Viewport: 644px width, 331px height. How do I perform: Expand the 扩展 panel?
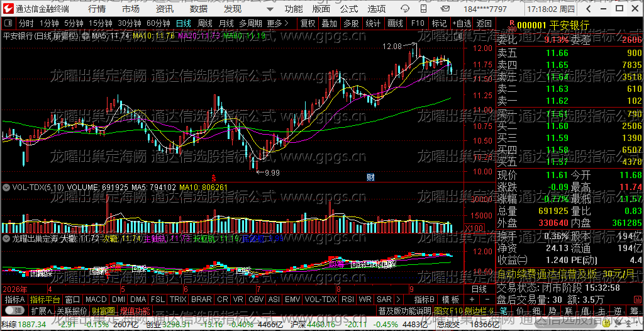[42, 310]
